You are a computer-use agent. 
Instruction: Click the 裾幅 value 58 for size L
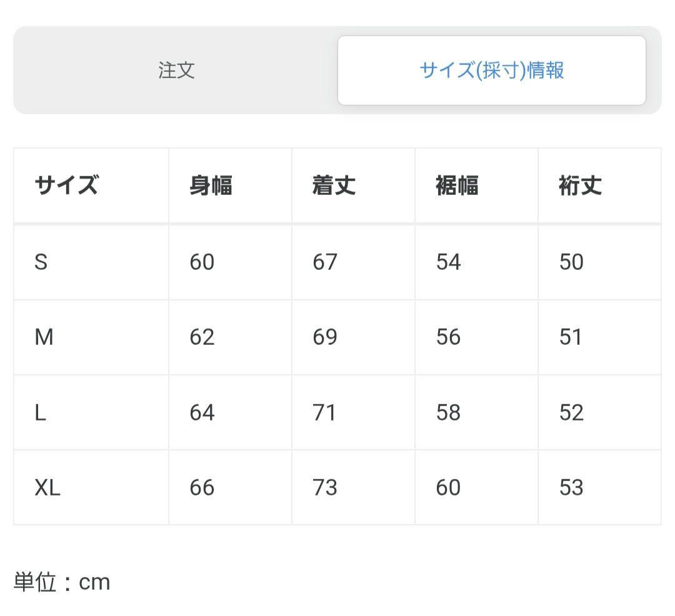[446, 412]
